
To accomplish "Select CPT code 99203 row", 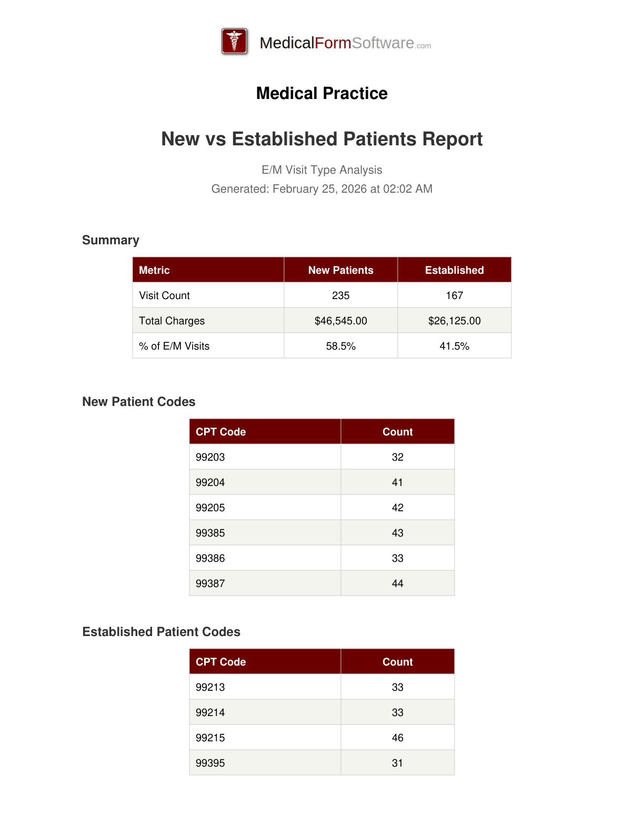I will 210,457.
